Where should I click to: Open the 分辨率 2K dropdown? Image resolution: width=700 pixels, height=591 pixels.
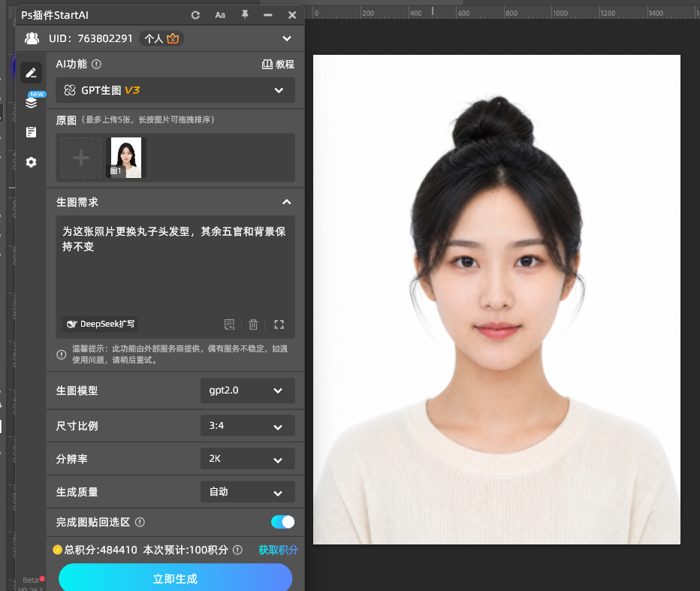pos(247,459)
